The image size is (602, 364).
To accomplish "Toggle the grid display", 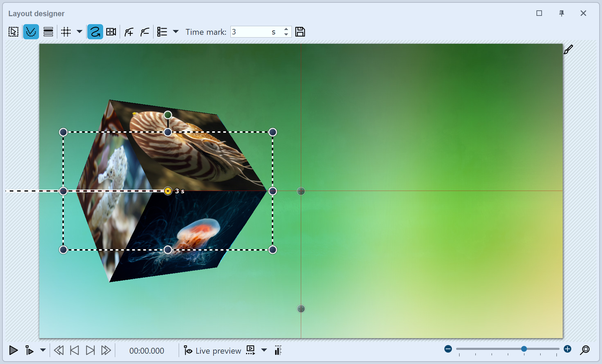I will click(66, 31).
